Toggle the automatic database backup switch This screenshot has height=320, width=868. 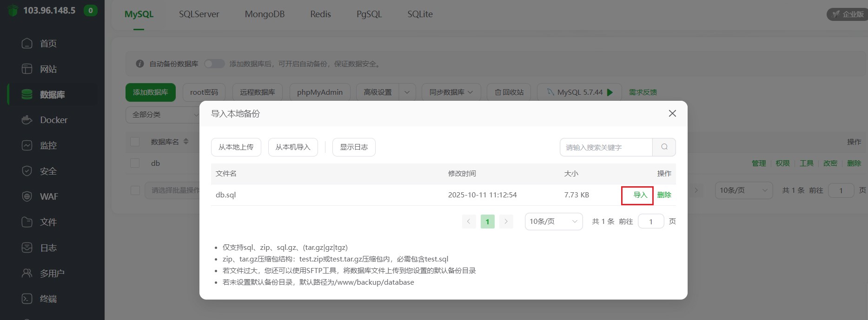point(214,64)
